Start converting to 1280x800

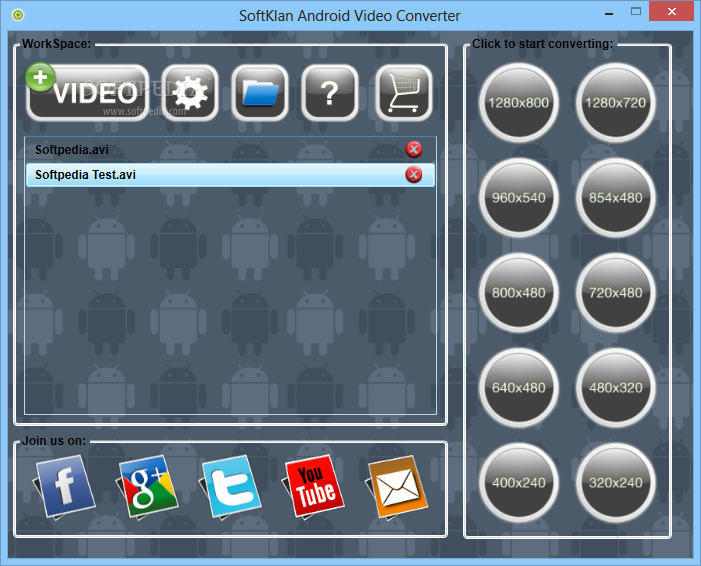[x=519, y=103]
